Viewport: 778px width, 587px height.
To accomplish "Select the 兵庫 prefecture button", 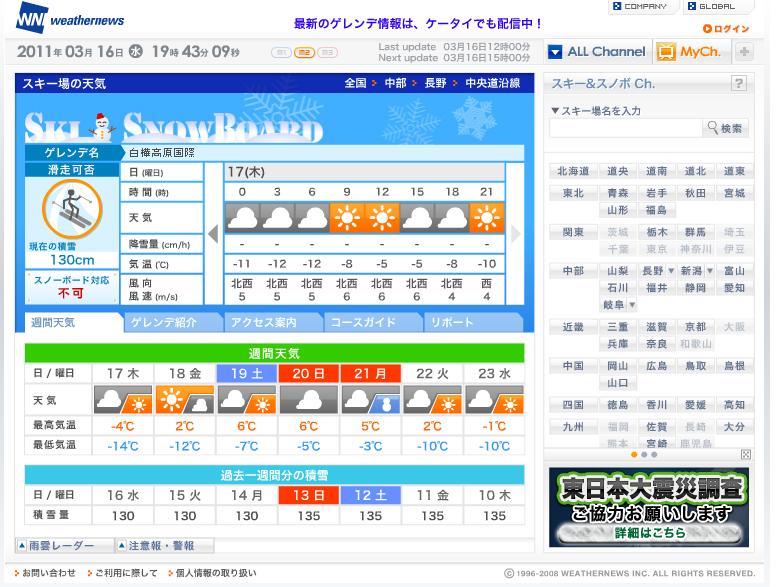I will coord(618,344).
